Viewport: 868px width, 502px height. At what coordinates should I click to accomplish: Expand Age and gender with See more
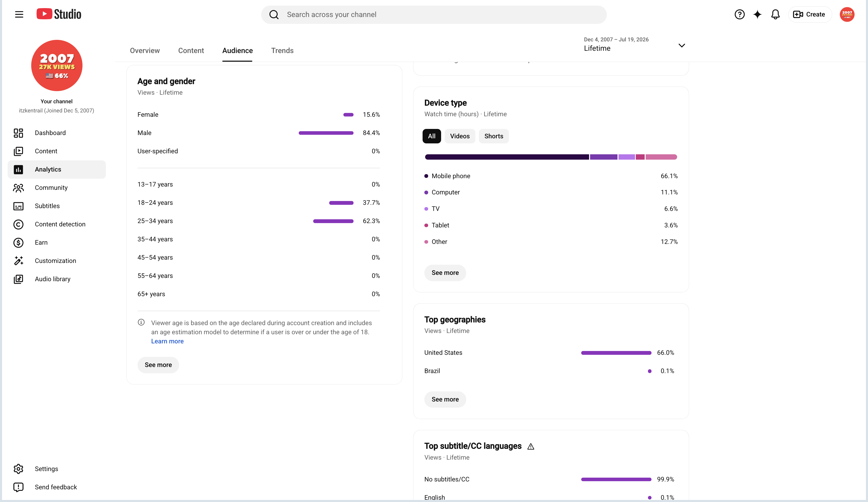pyautogui.click(x=158, y=365)
